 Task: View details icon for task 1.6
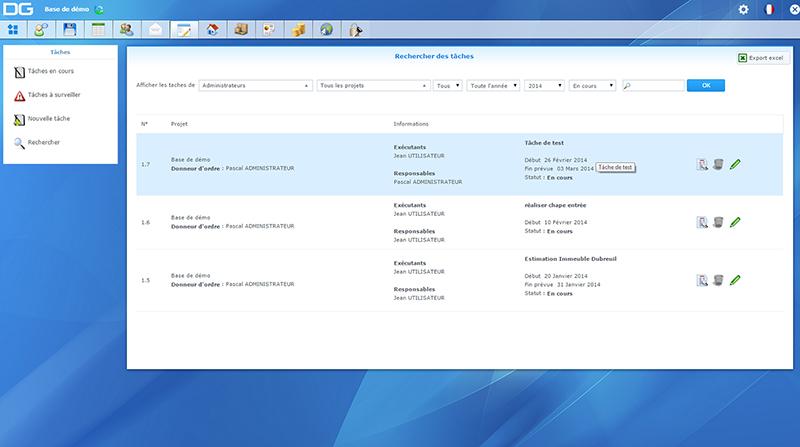(x=702, y=222)
